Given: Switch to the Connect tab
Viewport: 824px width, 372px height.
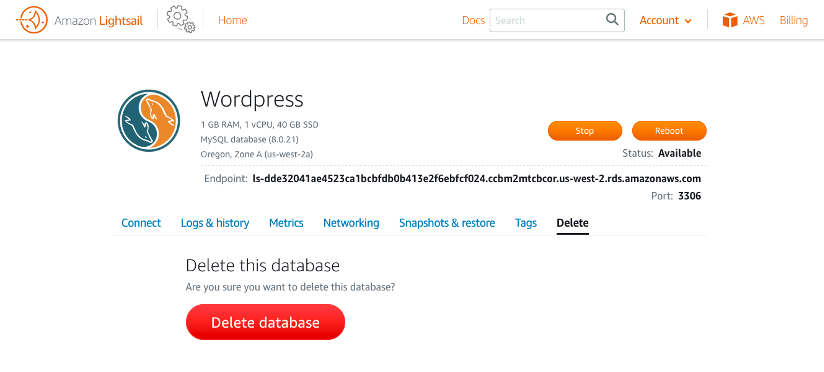Looking at the screenshot, I should coord(141,223).
